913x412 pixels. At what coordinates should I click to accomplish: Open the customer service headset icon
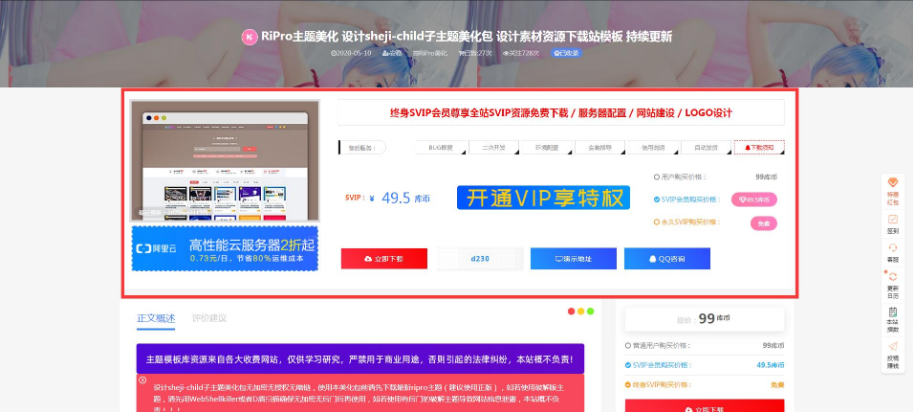[x=893, y=253]
